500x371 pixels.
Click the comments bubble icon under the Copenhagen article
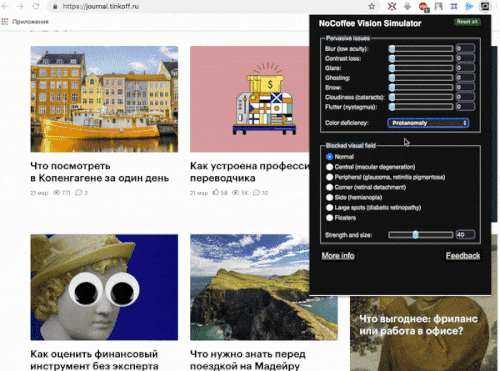(x=79, y=193)
